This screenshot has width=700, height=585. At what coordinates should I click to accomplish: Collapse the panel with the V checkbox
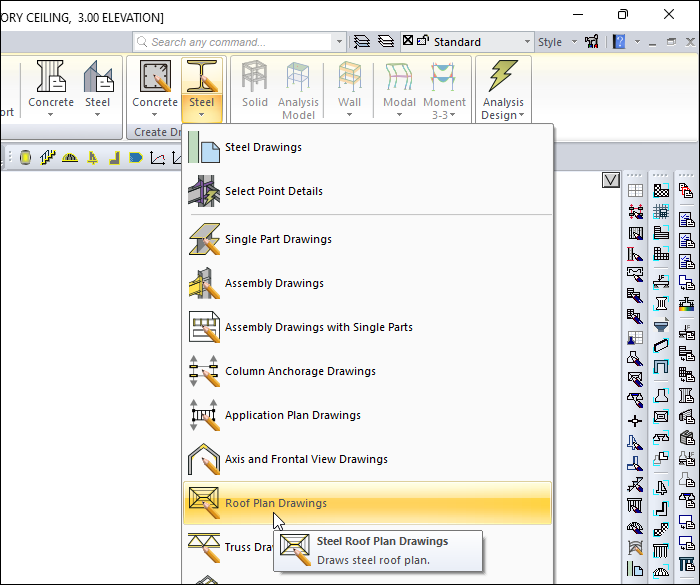pos(611,180)
